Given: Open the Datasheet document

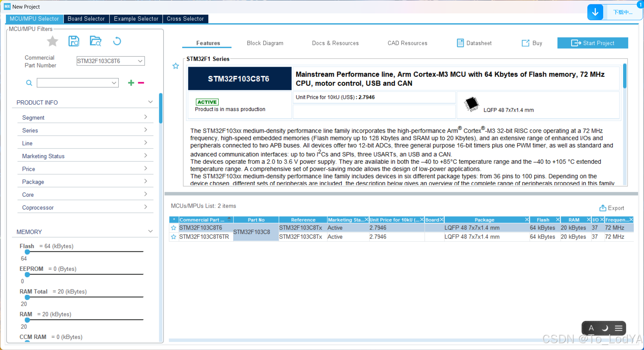Looking at the screenshot, I should pos(474,43).
